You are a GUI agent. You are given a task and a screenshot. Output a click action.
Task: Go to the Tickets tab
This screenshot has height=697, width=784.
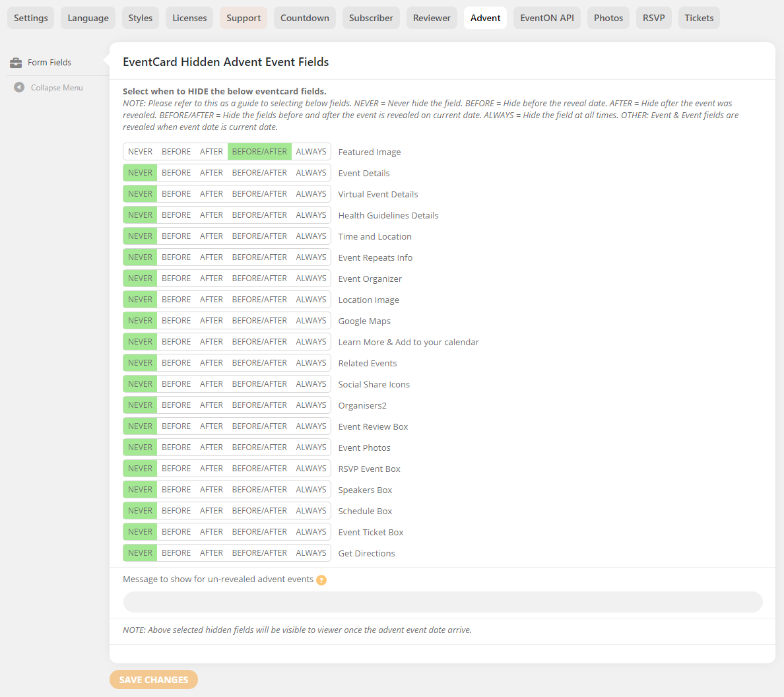point(699,18)
